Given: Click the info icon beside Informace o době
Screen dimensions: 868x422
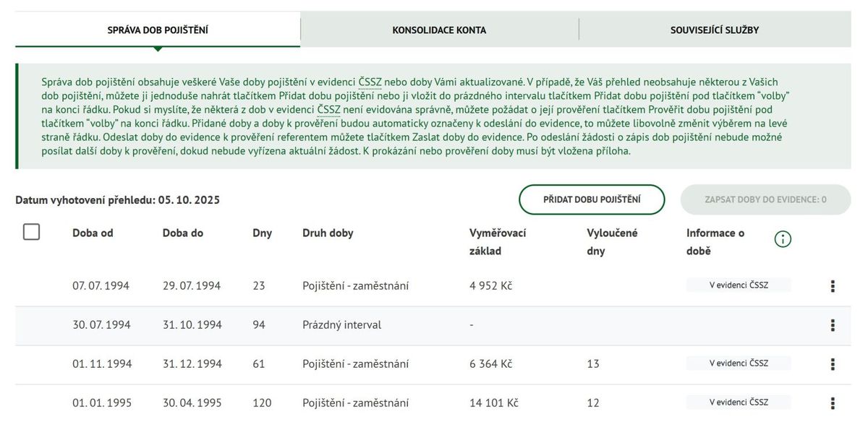Looking at the screenshot, I should point(783,239).
